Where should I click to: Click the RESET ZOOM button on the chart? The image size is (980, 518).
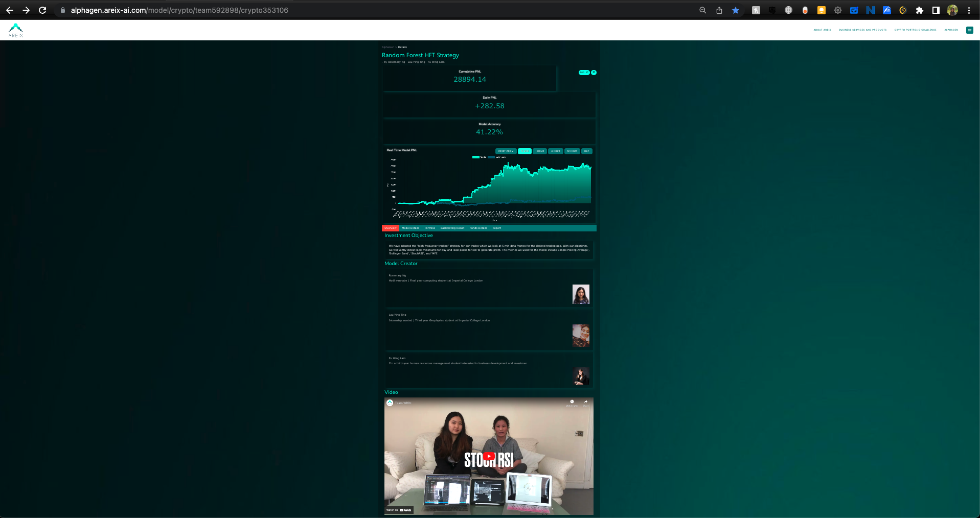[506, 151]
